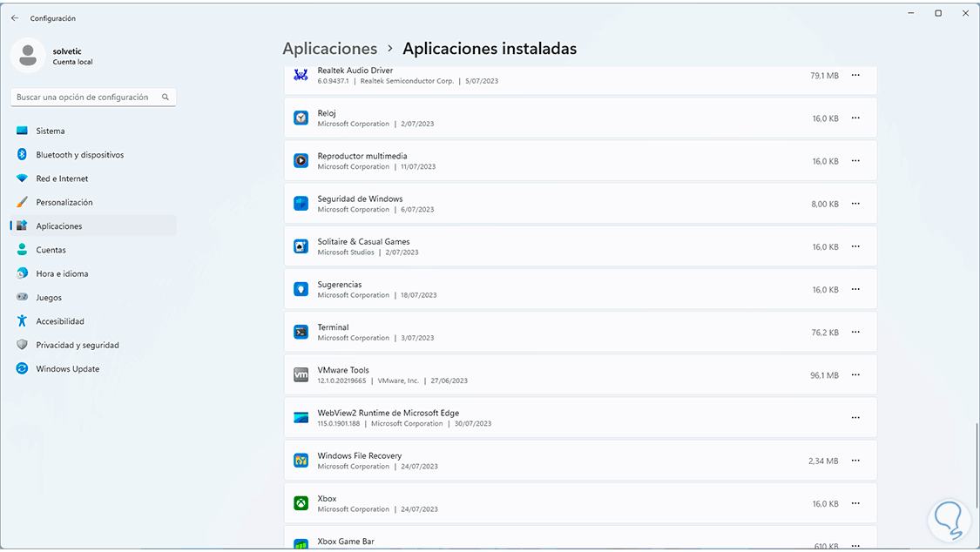Open Windows Update section
The image size is (980, 552).
(94, 369)
